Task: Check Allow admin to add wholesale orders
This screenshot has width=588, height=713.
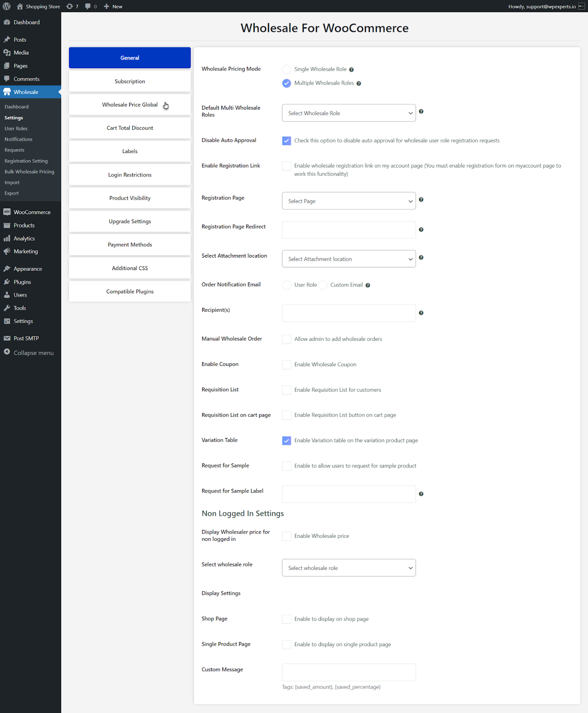Action: point(286,339)
